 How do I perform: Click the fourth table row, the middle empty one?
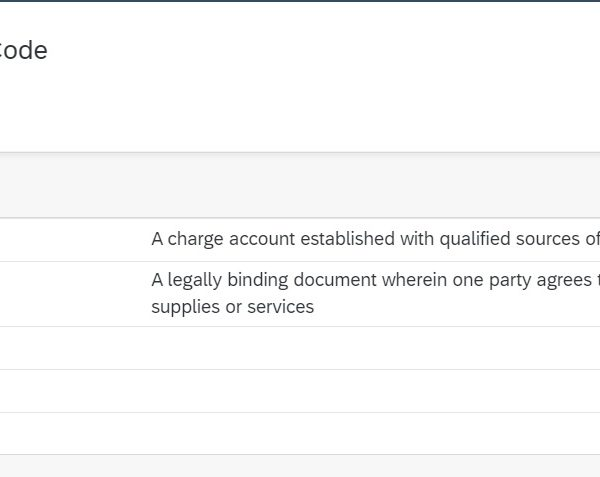point(300,391)
